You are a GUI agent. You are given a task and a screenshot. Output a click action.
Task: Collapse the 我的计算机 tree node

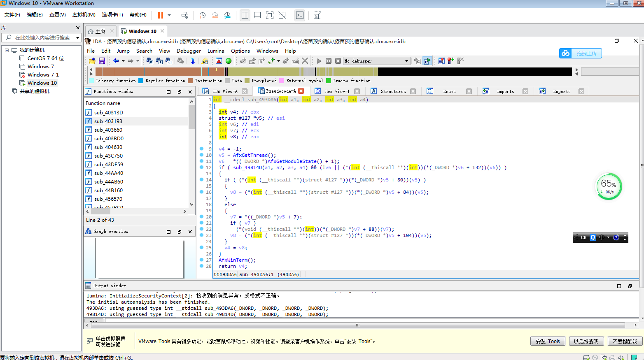point(7,50)
